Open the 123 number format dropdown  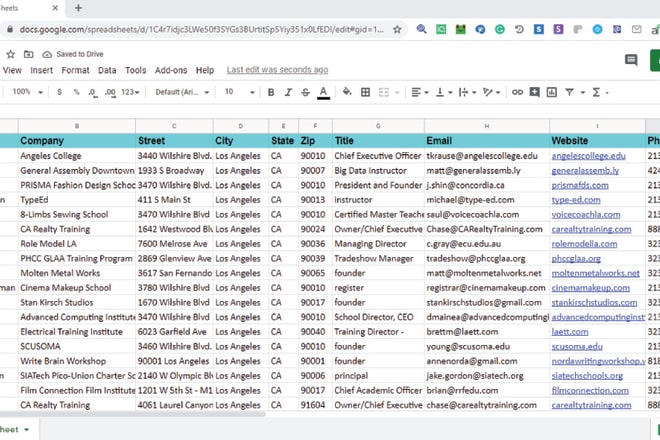point(130,92)
